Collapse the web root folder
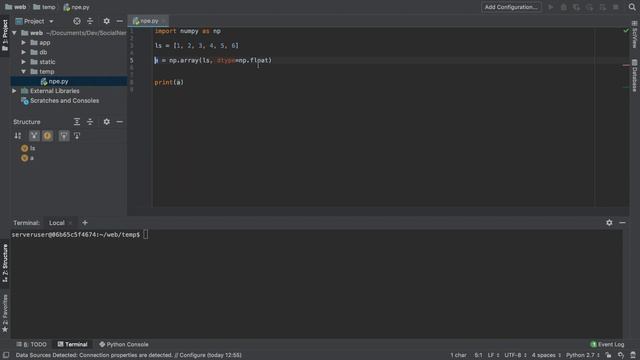The height and width of the screenshot is (360, 640). point(14,33)
